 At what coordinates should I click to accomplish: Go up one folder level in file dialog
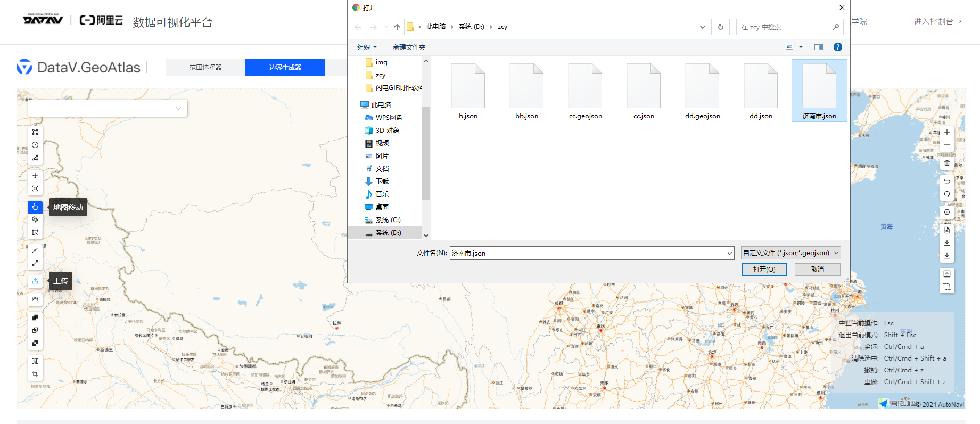tap(397, 27)
